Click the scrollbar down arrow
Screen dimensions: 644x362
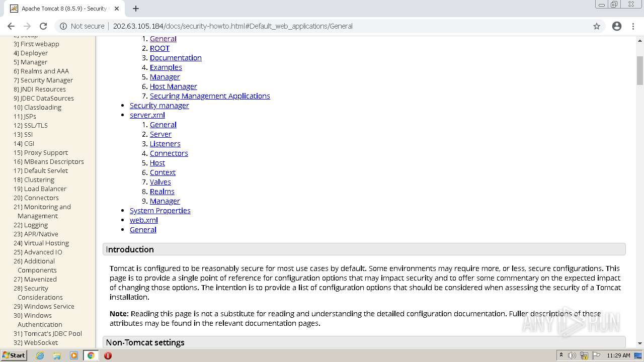640,343
